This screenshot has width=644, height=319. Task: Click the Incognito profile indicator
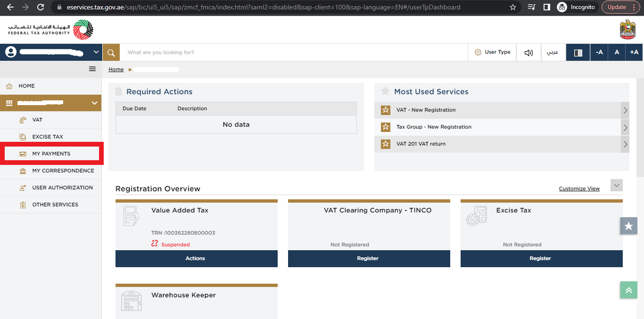click(x=576, y=7)
